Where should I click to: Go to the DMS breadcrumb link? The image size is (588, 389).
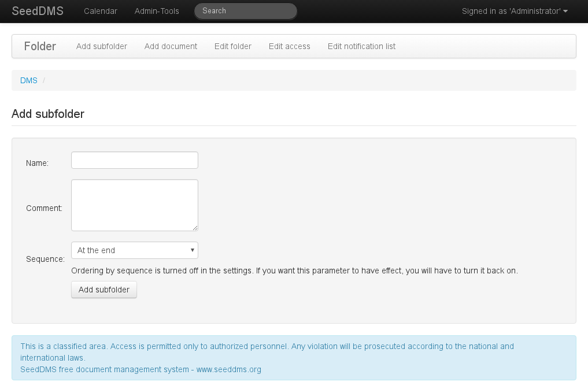tap(29, 80)
